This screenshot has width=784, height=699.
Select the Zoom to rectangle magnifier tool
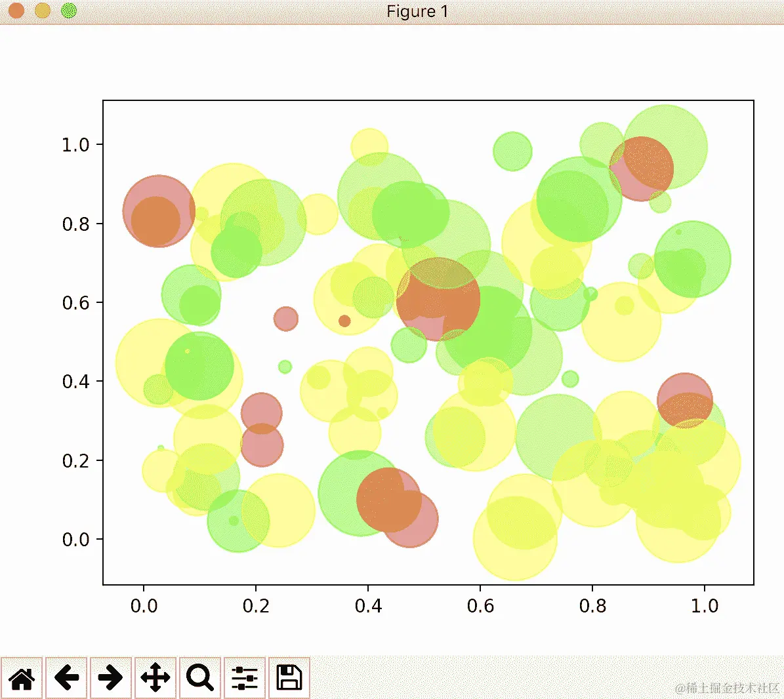click(199, 677)
